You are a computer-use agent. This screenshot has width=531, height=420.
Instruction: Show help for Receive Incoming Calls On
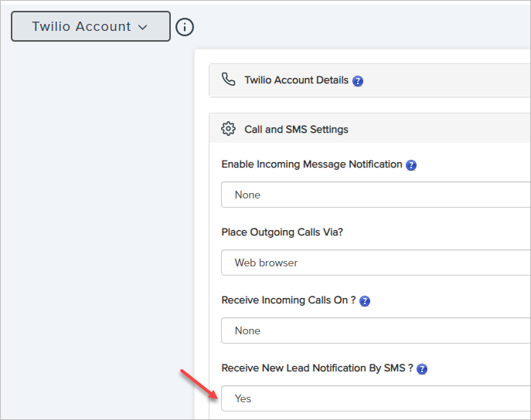[365, 301]
